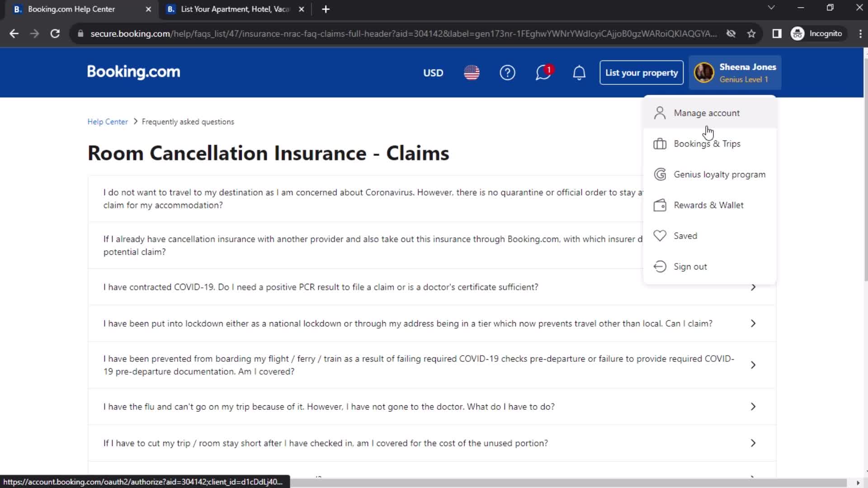Click the Sheena Jones profile avatar
Image resolution: width=868 pixels, height=488 pixels.
pyautogui.click(x=704, y=73)
